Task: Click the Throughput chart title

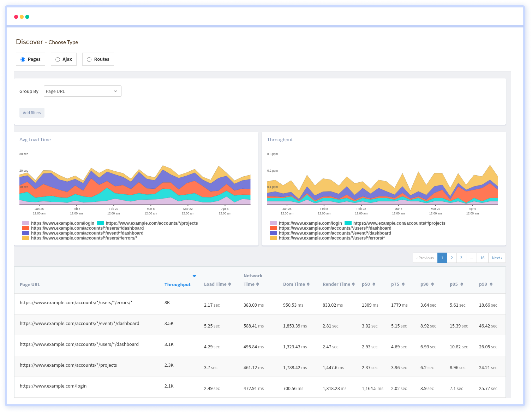Action: [x=280, y=140]
